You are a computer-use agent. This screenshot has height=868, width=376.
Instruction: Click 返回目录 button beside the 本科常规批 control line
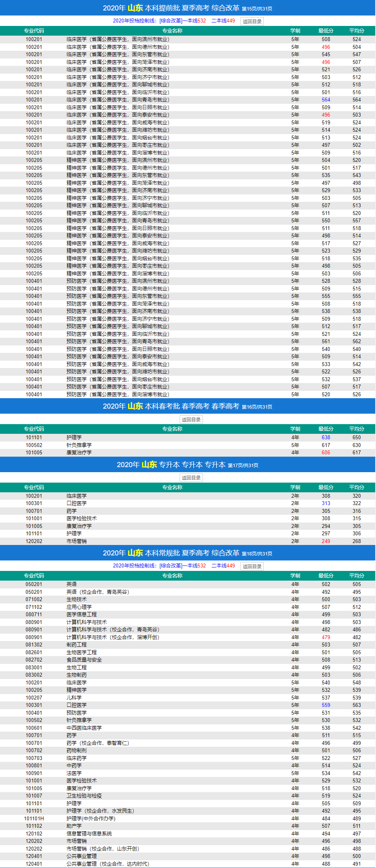(x=252, y=566)
